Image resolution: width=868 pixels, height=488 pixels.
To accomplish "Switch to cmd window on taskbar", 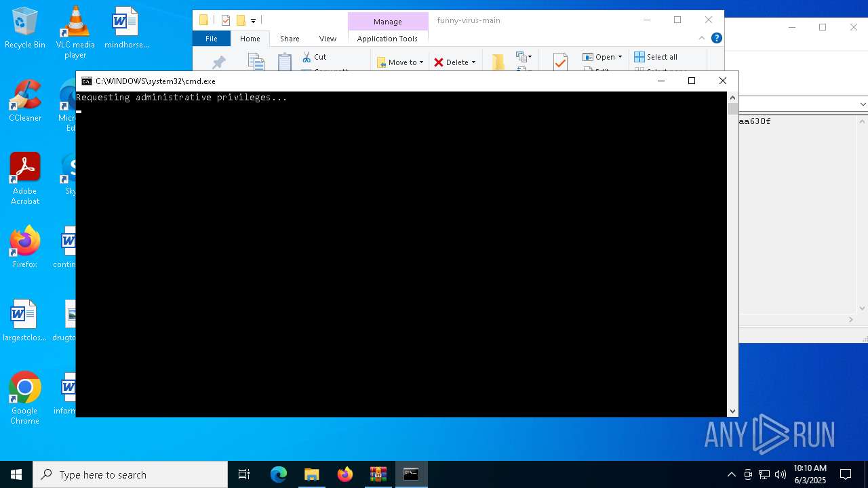I will tap(412, 474).
